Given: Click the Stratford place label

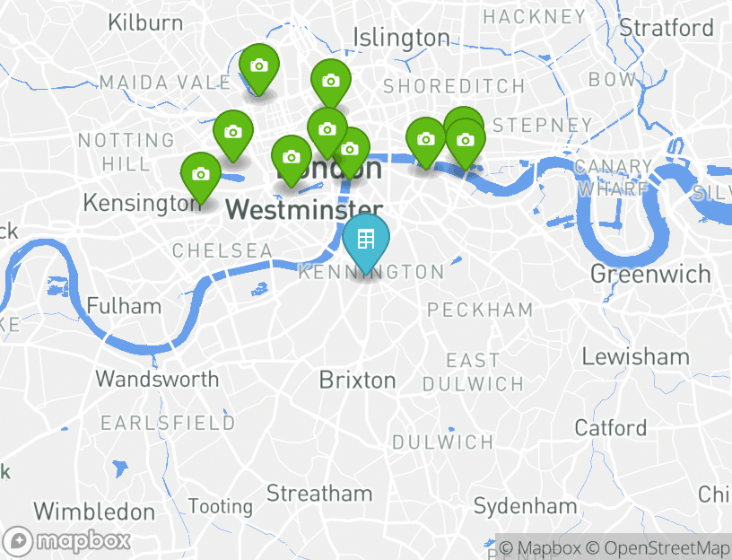Looking at the screenshot, I should [x=667, y=28].
